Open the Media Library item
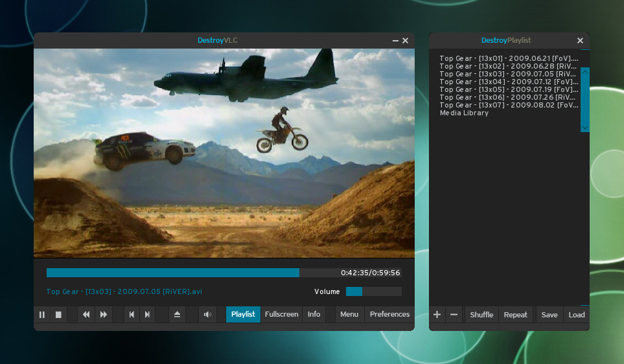The image size is (624, 364). (x=464, y=113)
